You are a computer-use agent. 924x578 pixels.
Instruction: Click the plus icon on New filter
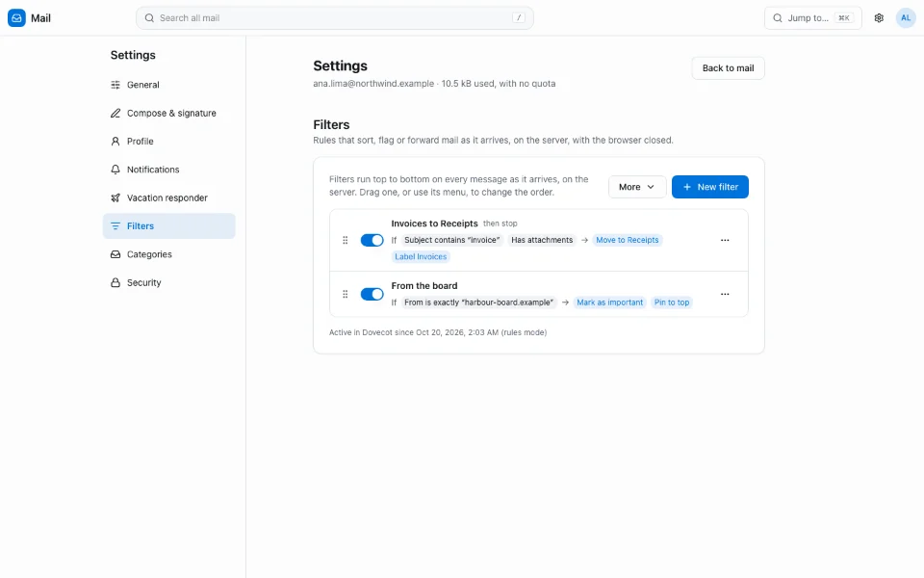(x=687, y=187)
